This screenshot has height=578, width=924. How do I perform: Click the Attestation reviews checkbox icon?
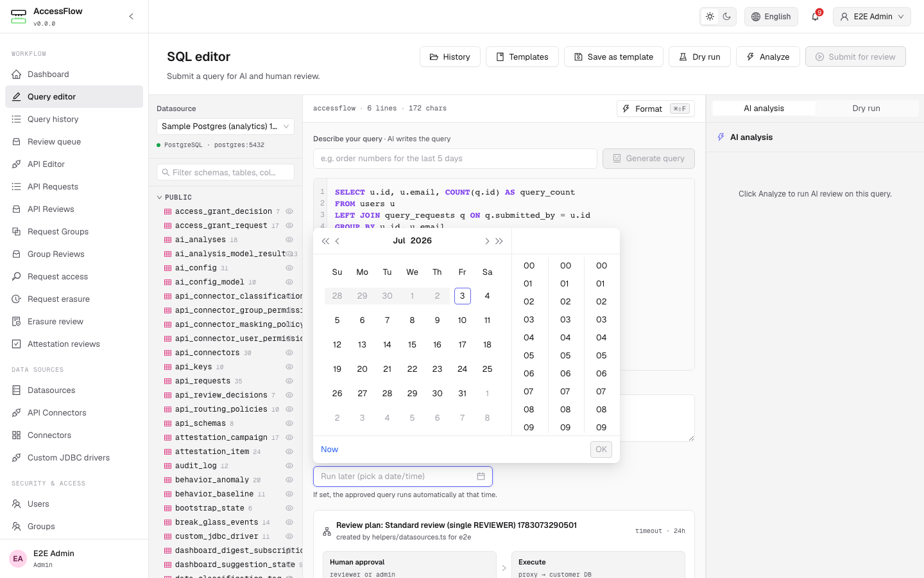17,344
